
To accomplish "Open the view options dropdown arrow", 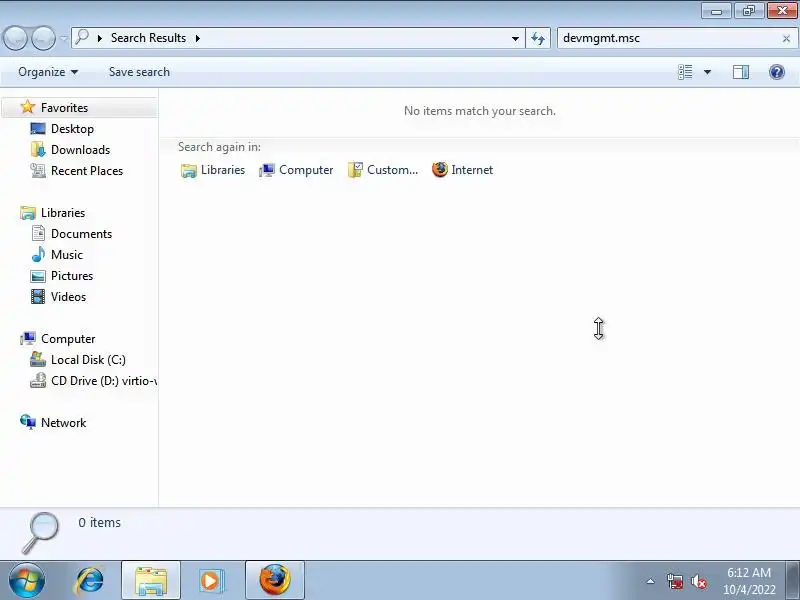I will (x=707, y=72).
